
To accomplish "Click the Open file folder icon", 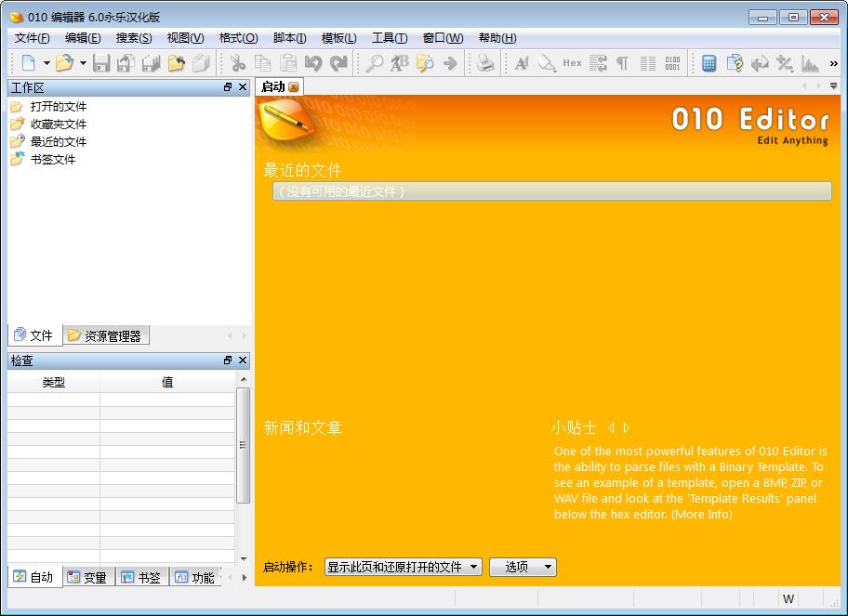I will coord(64,63).
